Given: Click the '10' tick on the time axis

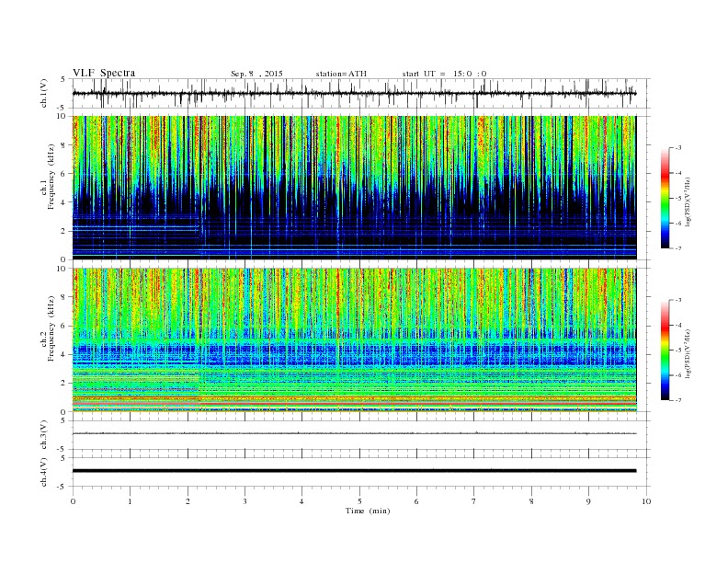Looking at the screenshot, I should 646,501.
